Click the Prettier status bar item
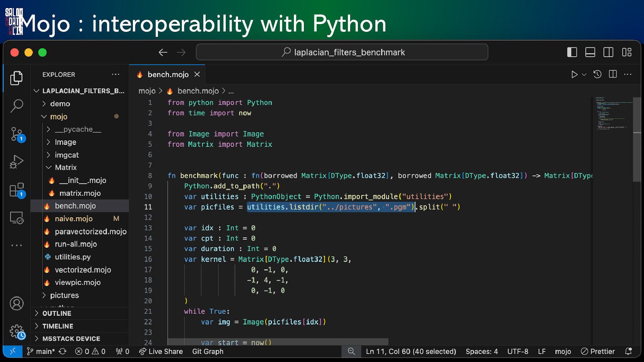The height and width of the screenshot is (362, 644). pyautogui.click(x=598, y=352)
